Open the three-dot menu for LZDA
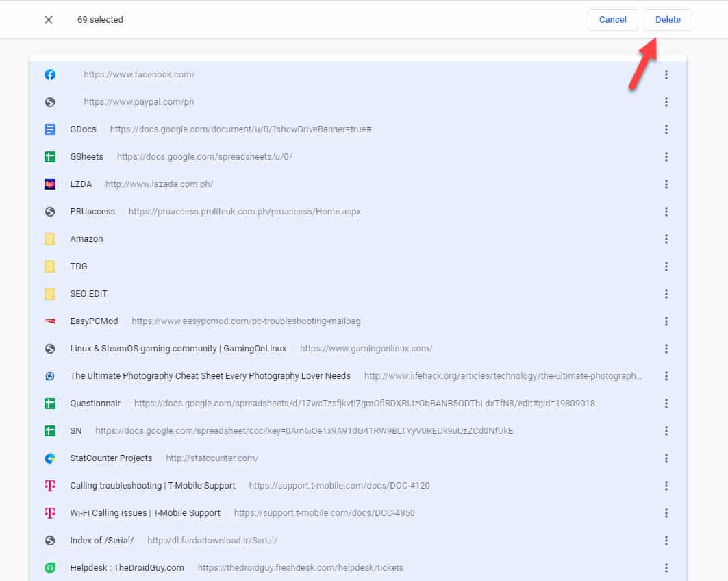This screenshot has height=581, width=728. (666, 184)
